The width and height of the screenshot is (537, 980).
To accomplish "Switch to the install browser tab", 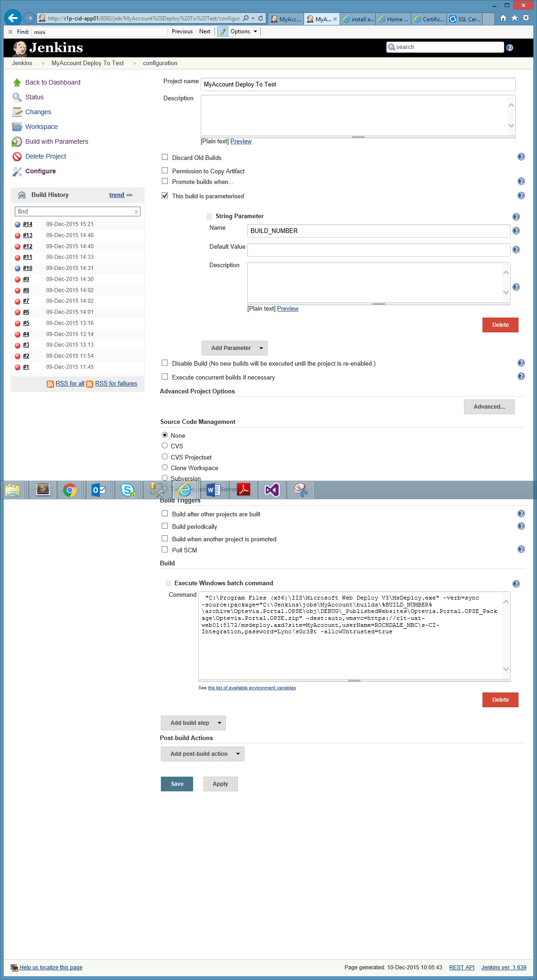I will point(359,19).
